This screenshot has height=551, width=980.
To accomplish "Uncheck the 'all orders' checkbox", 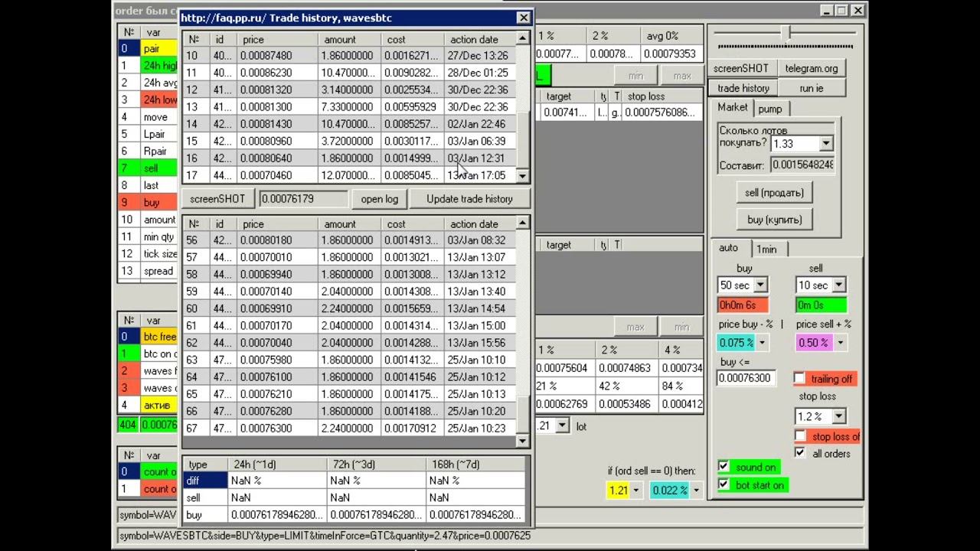I will (x=799, y=453).
